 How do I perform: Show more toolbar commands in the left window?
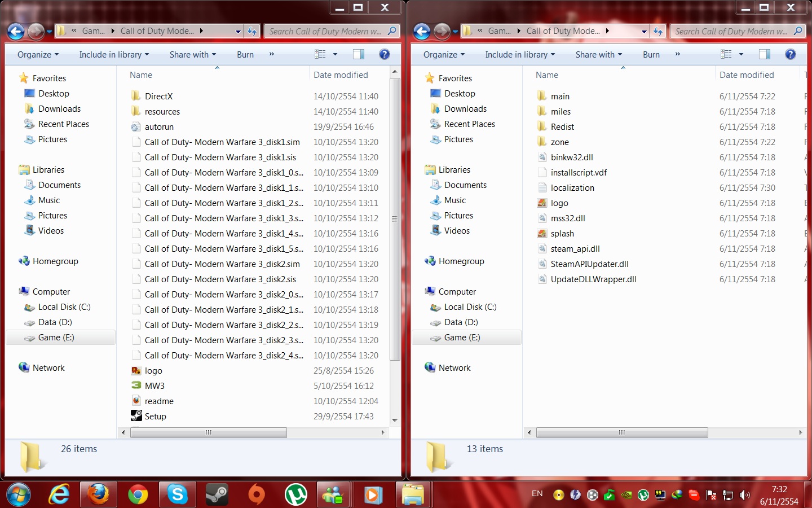point(271,54)
